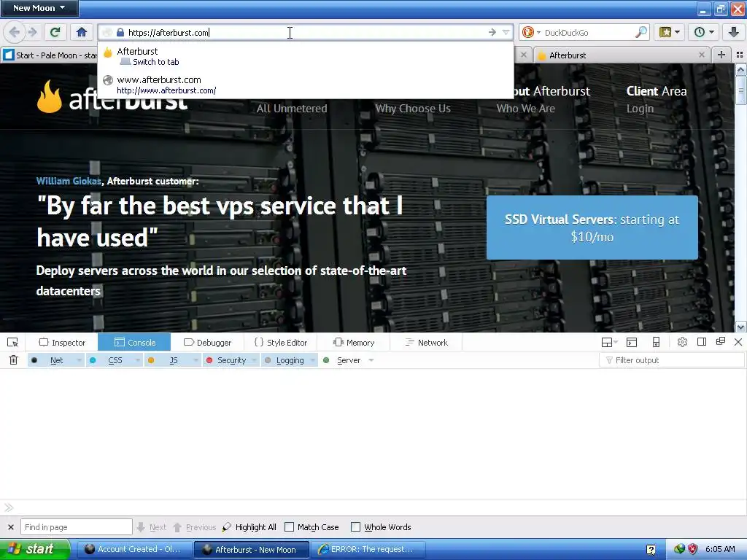This screenshot has width=747, height=560.
Task: Open the Client Area Login link
Action: point(640,109)
